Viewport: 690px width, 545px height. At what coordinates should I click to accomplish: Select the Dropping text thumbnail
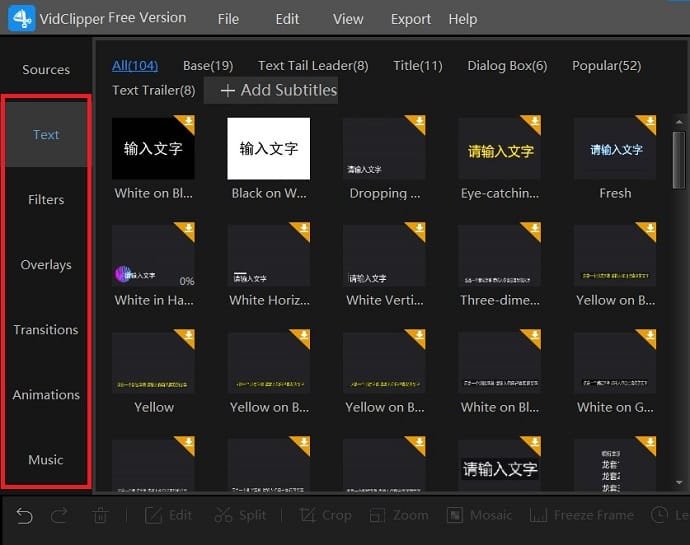(x=384, y=148)
